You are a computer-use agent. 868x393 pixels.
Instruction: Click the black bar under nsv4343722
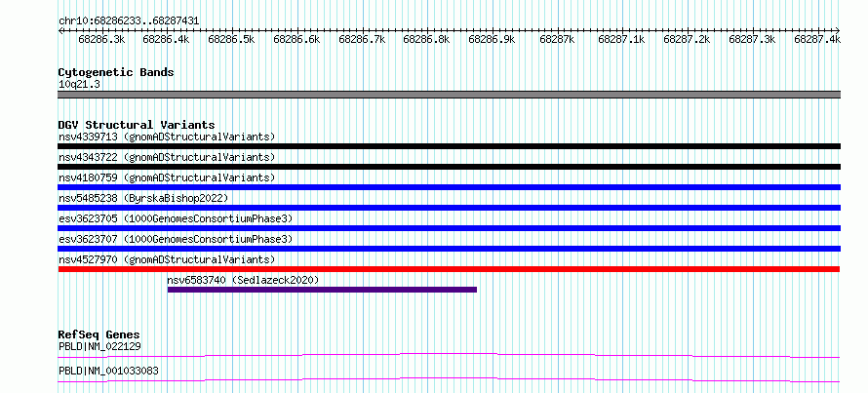click(449, 167)
